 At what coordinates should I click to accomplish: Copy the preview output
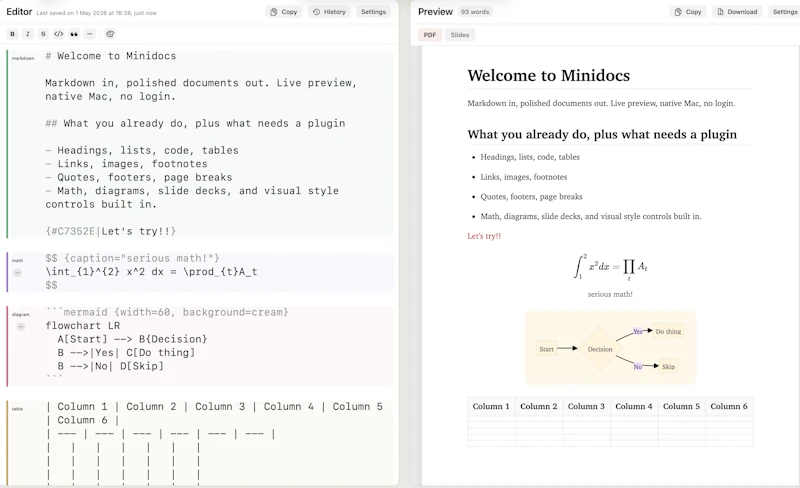click(688, 12)
